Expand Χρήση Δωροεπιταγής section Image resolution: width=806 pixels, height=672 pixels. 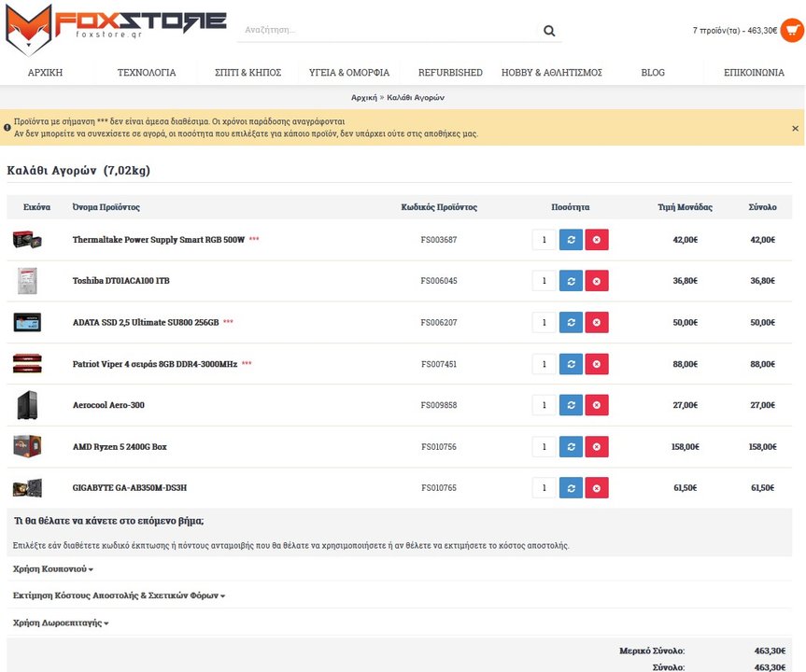click(x=61, y=623)
